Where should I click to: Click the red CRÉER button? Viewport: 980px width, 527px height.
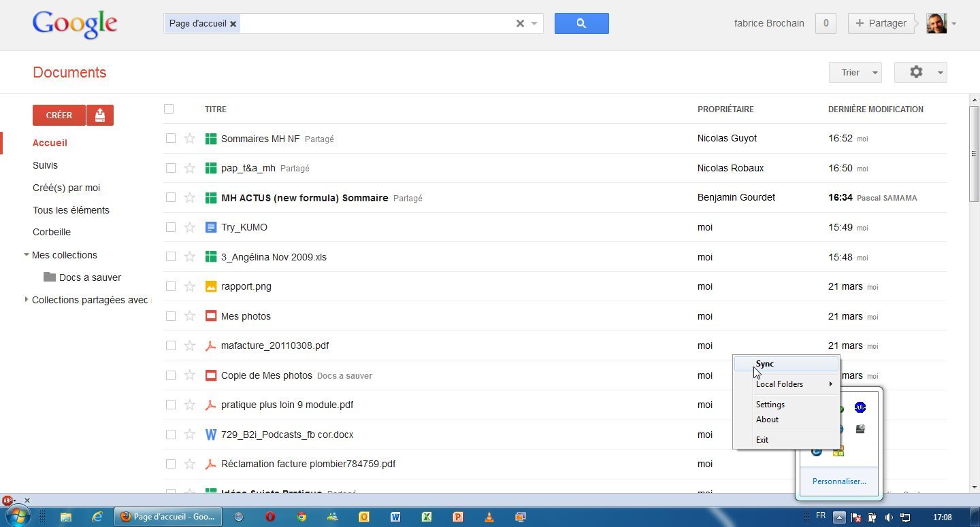pyautogui.click(x=59, y=116)
